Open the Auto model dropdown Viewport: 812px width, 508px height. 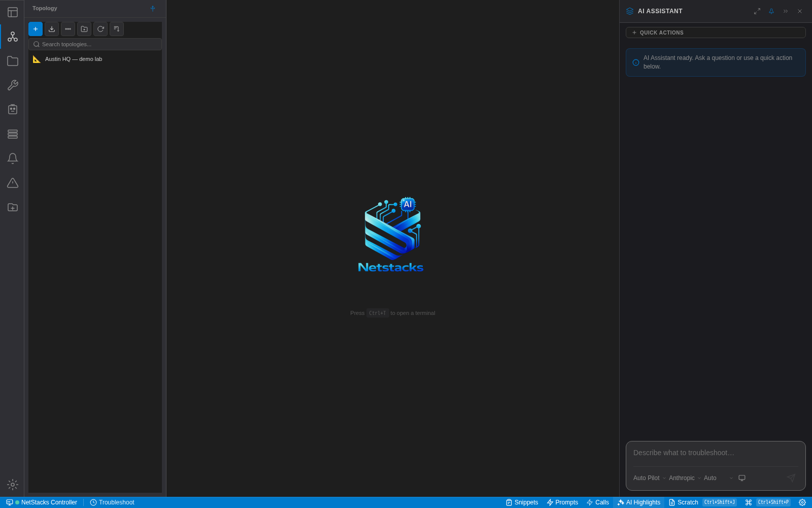pos(719,478)
